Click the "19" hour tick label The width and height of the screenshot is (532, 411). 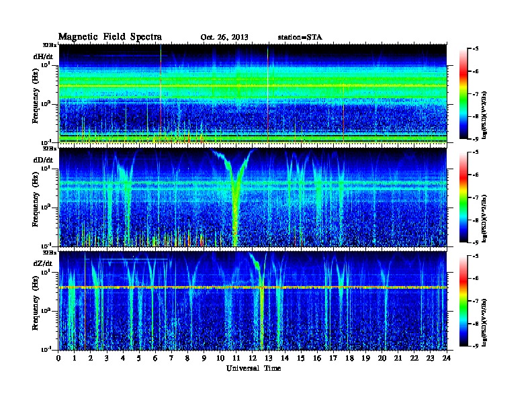pos(365,358)
